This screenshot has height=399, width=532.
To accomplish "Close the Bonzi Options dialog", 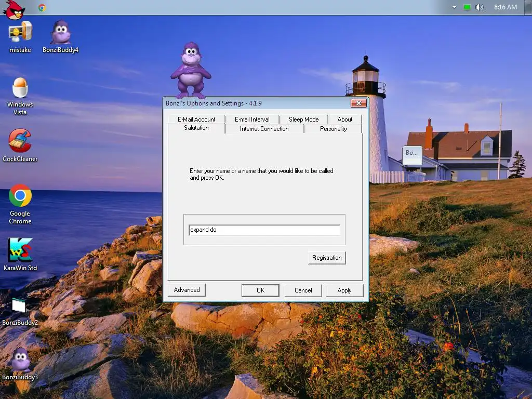I will 358,103.
